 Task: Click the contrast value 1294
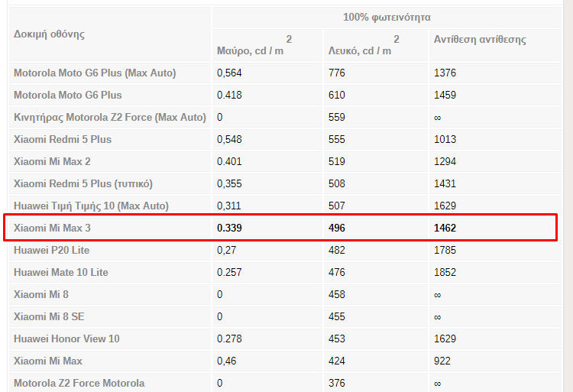[445, 161]
